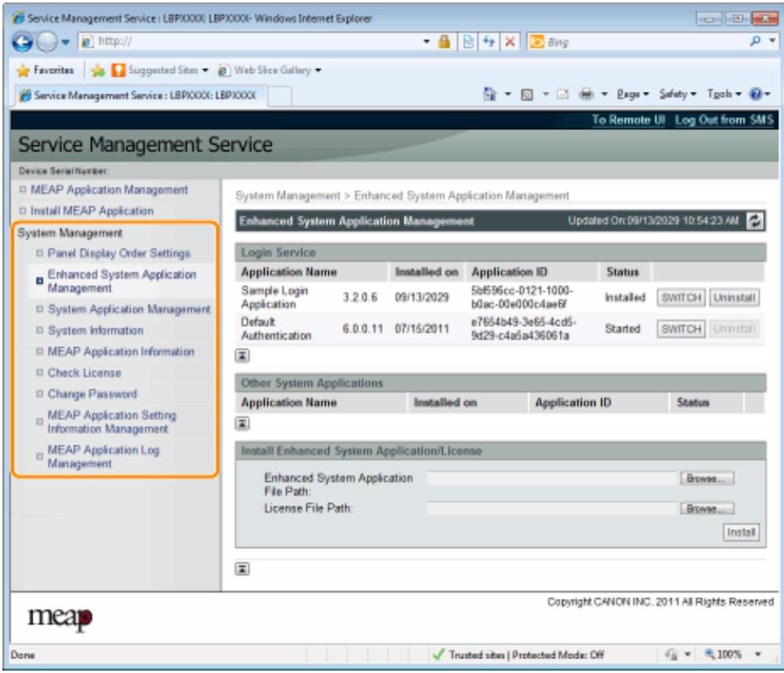The image size is (784, 673).
Task: Click the browser Forward arrow button
Action: click(x=47, y=42)
